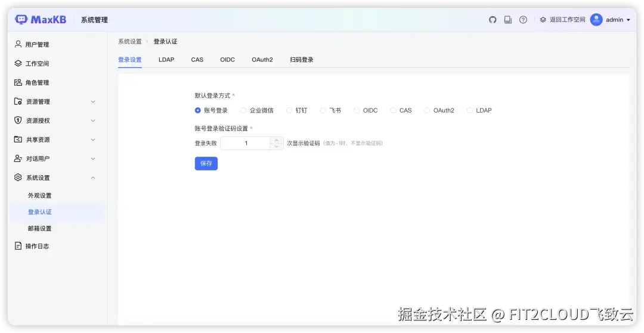Click the 次显示验证码 text

(x=303, y=143)
